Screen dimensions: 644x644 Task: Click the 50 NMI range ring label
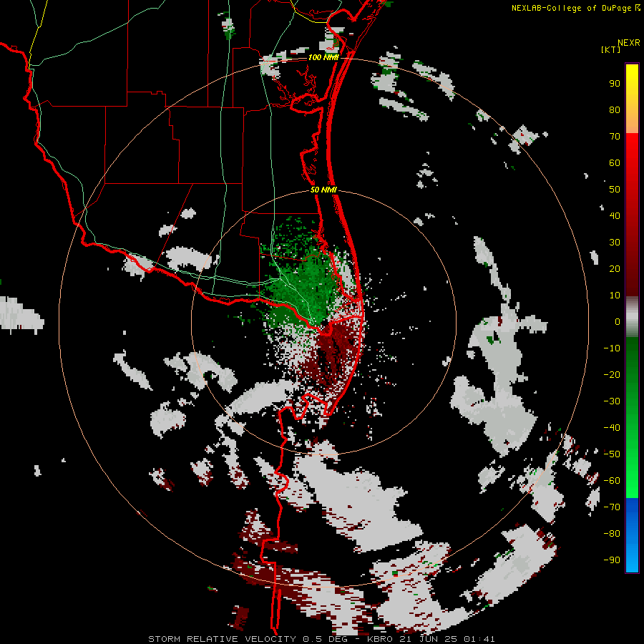323,190
